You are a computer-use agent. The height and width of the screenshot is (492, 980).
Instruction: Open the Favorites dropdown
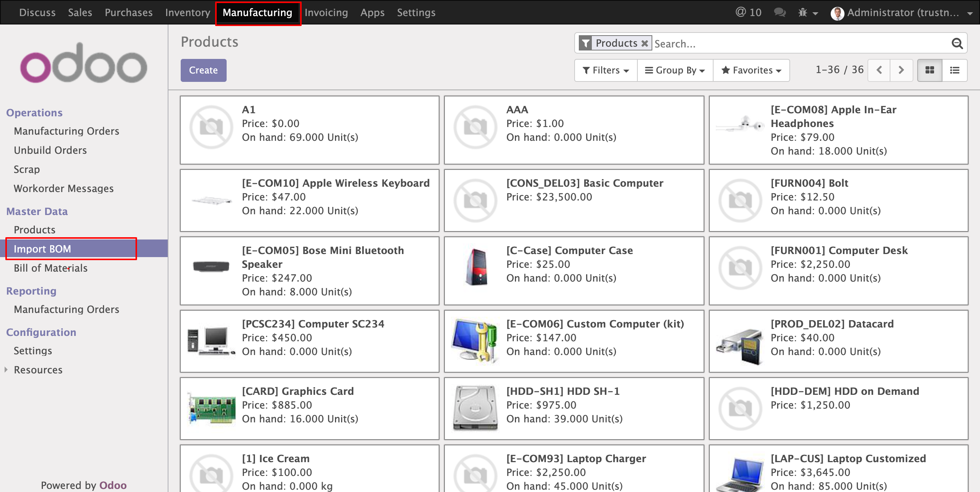point(751,70)
